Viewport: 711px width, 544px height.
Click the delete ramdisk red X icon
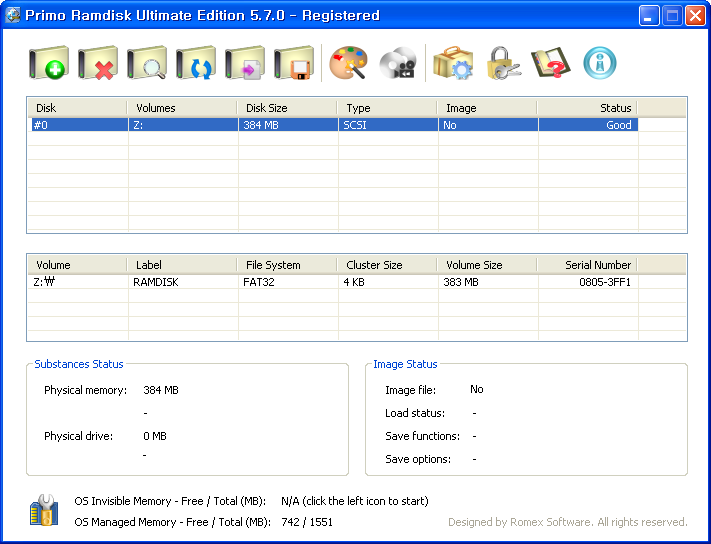click(x=98, y=63)
